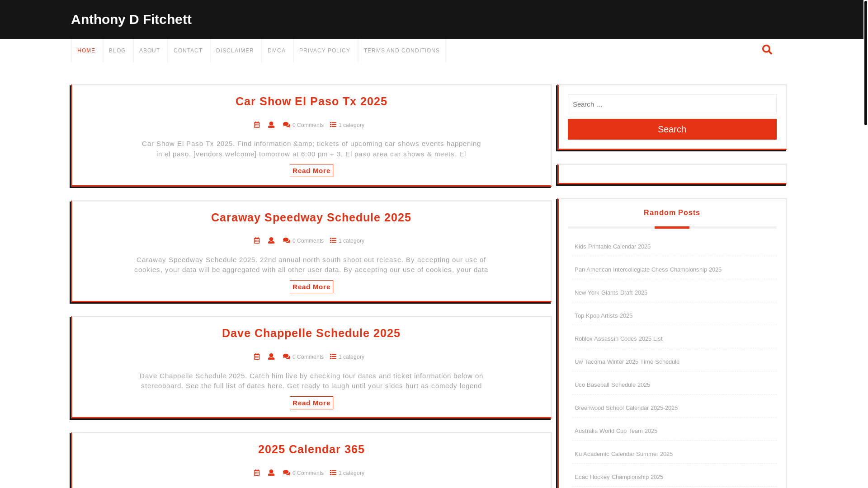Image resolution: width=868 pixels, height=488 pixels.
Task: Open Ku Academic Calendar Summer 2025
Action: [623, 454]
